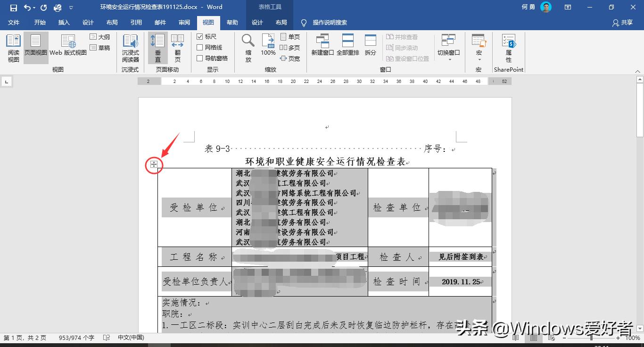Image resolution: width=644 pixels, height=347 pixels.
Task: Open the 沉浸式阅读器 immersive reader
Action: (130, 47)
